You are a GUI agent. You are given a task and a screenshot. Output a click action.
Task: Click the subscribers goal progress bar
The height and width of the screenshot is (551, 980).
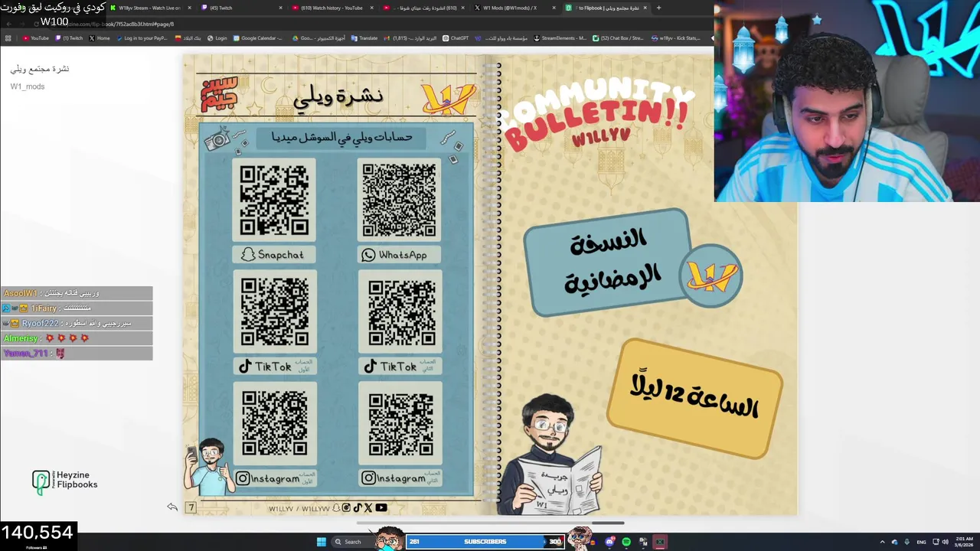tap(485, 542)
